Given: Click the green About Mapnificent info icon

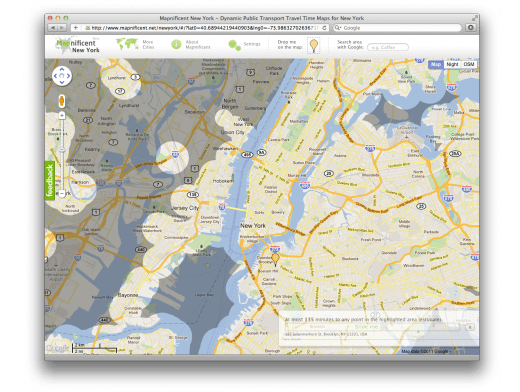Looking at the screenshot, I should click(x=176, y=44).
